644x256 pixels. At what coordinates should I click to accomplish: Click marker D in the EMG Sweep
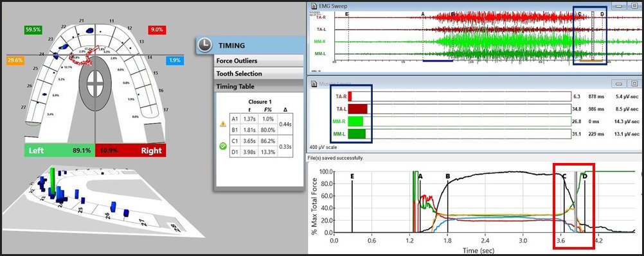pos(602,14)
